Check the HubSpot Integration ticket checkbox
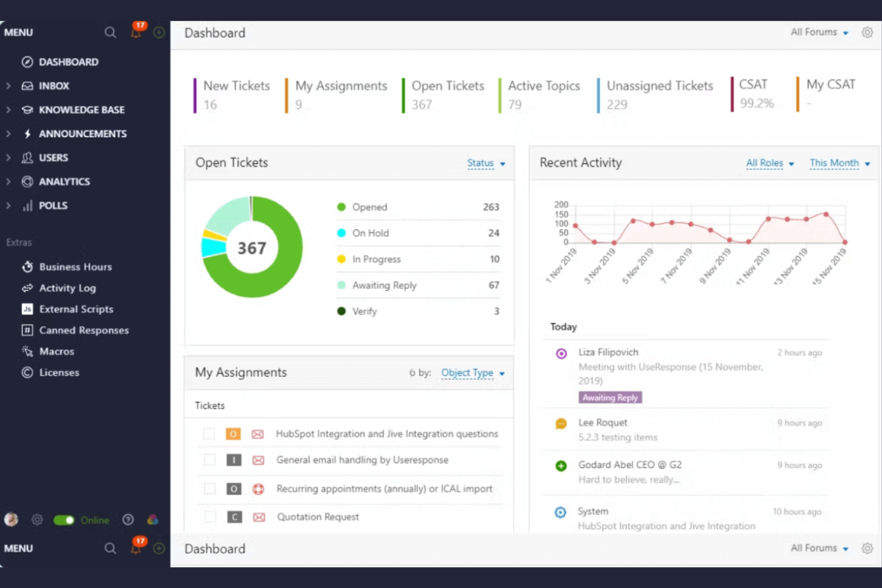 (209, 434)
